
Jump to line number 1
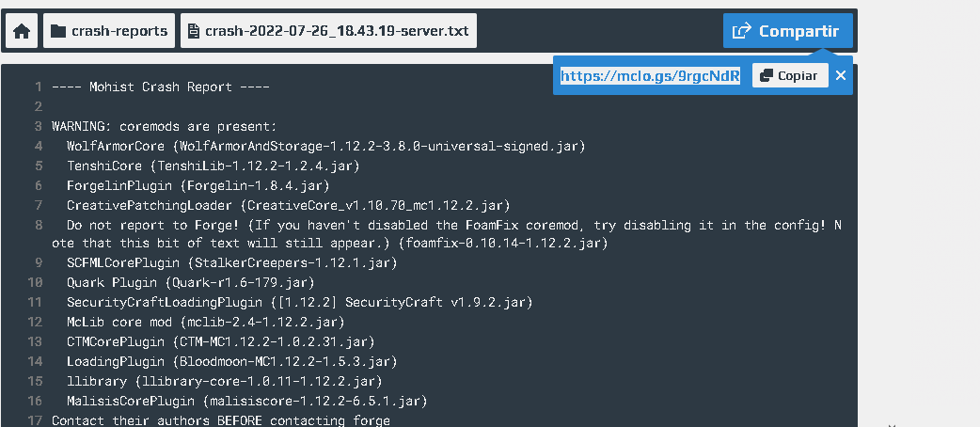39,87
